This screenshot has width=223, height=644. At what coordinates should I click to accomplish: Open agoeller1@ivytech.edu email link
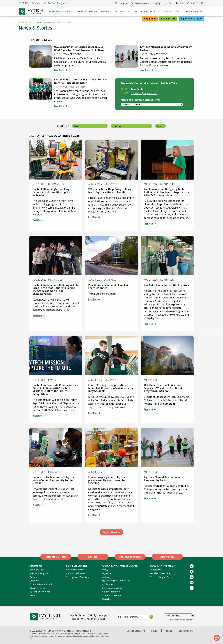[x=144, y=94]
